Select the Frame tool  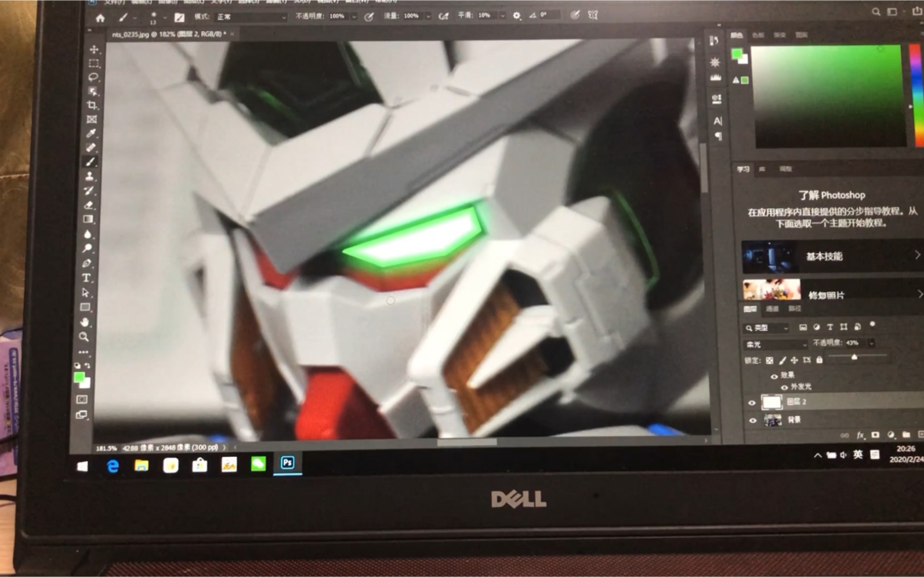tap(92, 119)
